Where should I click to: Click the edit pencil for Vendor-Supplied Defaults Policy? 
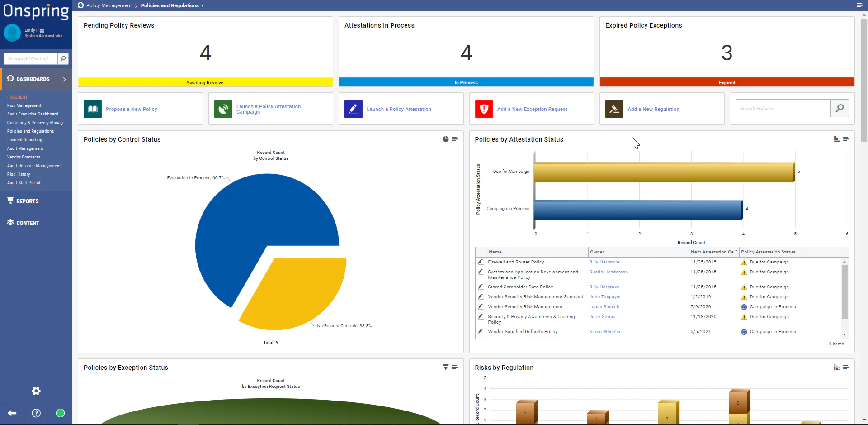click(x=481, y=331)
